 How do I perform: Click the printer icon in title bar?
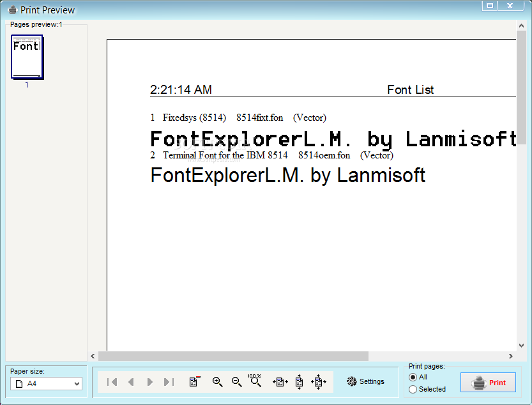13,10
